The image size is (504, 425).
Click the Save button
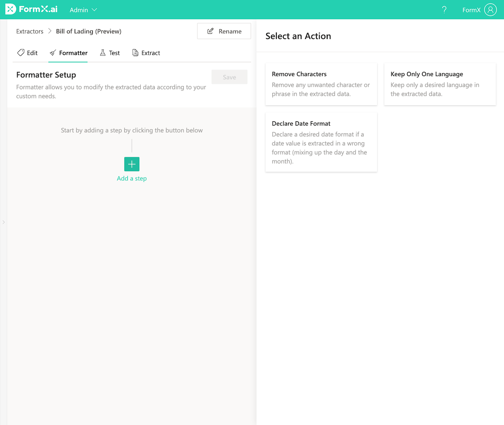pos(229,77)
